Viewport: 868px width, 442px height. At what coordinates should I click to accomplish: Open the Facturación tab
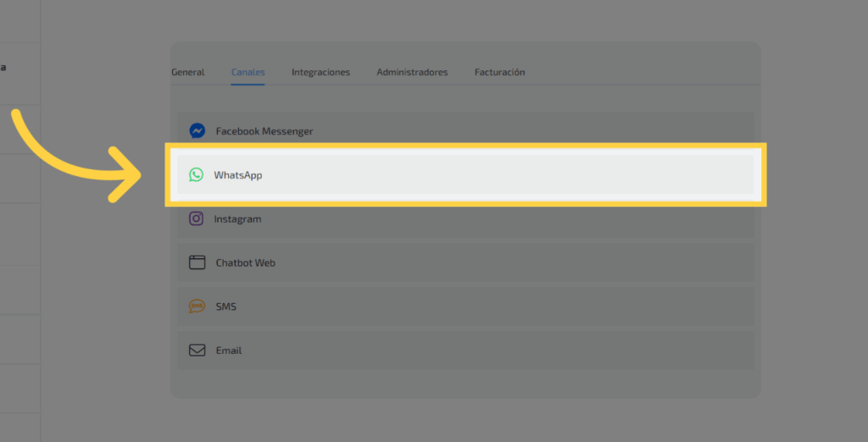[x=499, y=73]
